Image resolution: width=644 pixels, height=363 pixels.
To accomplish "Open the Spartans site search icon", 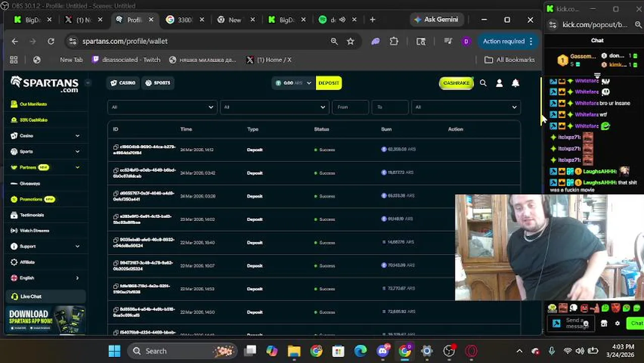I will 483,83.
